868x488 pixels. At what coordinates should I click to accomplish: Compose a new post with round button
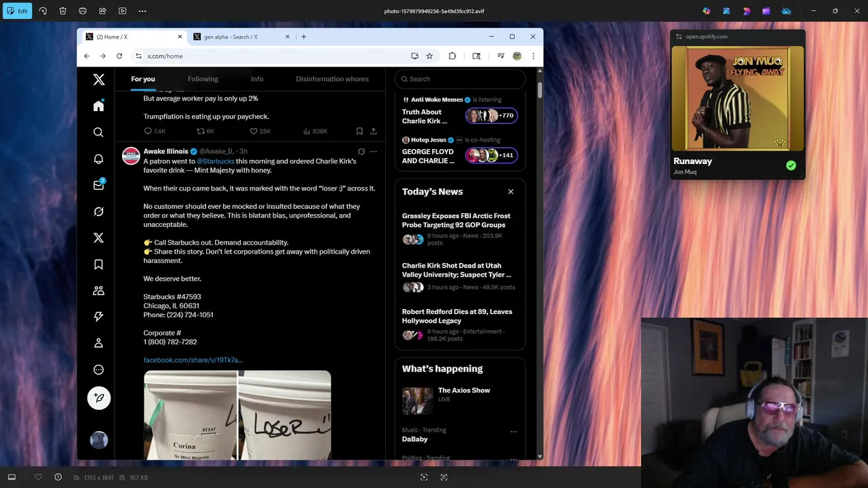[x=99, y=398]
